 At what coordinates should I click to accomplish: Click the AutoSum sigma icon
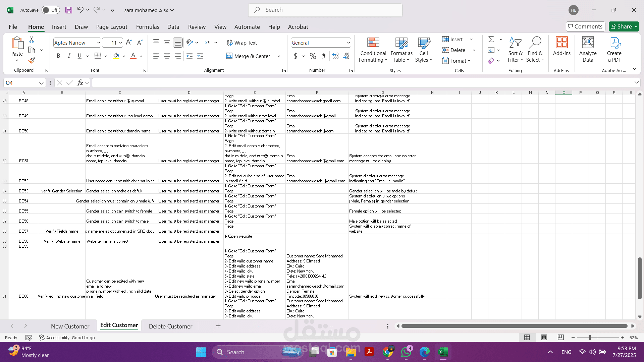click(x=491, y=39)
